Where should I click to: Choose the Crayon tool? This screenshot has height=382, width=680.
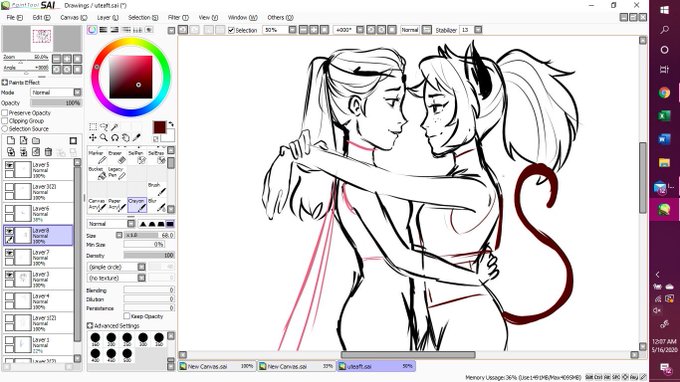pos(137,205)
